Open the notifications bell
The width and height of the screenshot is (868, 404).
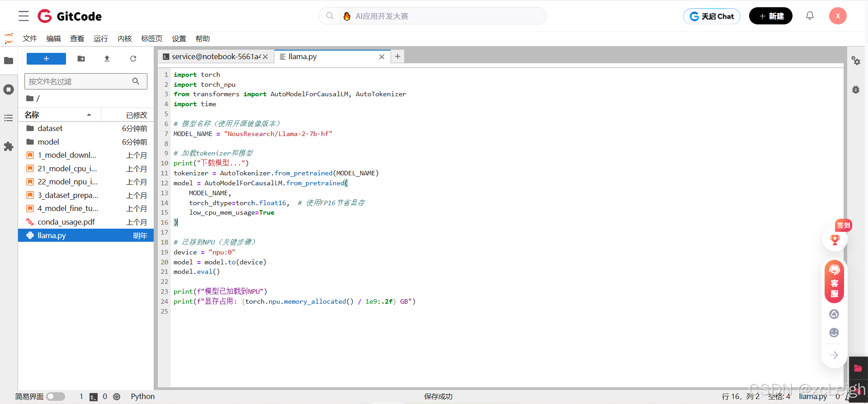pyautogui.click(x=810, y=16)
